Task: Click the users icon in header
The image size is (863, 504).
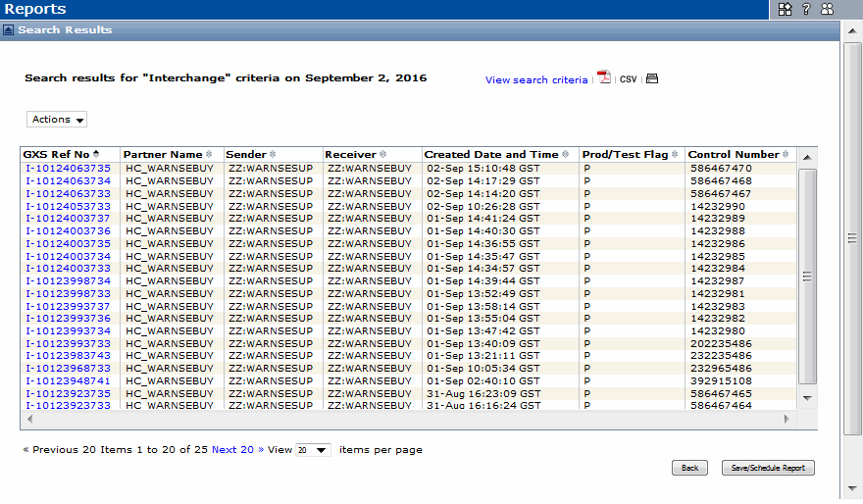Action: point(828,9)
